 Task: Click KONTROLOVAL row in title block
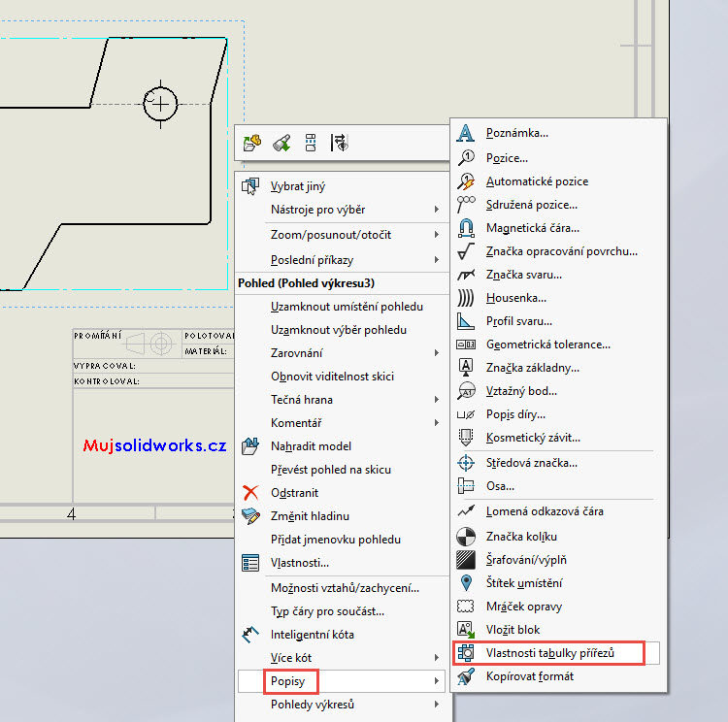152,381
